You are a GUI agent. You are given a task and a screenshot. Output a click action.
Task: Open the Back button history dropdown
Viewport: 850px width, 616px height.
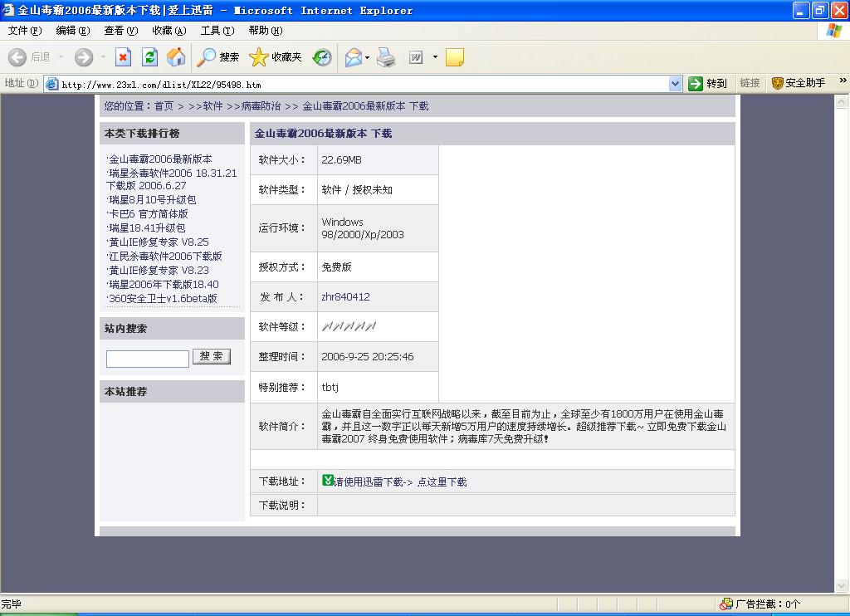(61, 57)
